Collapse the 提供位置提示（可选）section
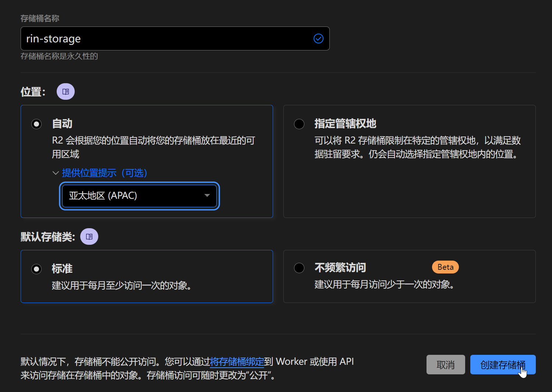Viewport: 552px width, 392px height. 104,173
